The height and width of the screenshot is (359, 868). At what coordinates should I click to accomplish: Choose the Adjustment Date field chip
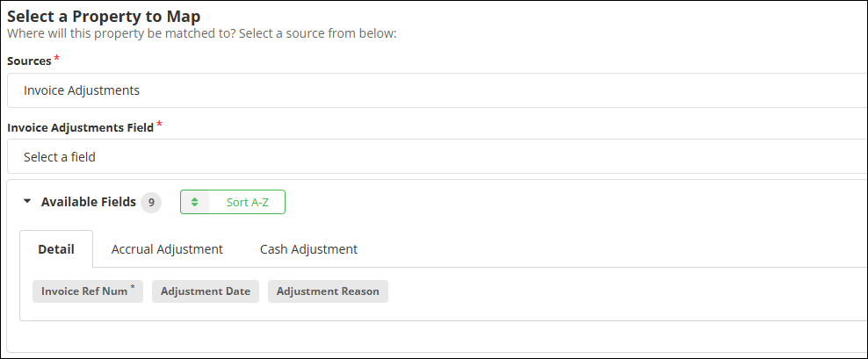(x=206, y=291)
